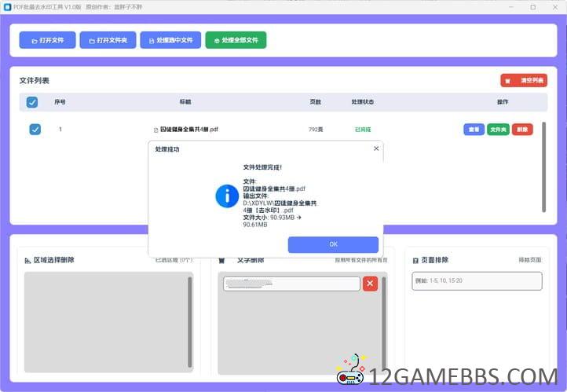This screenshot has width=567, height=392.
Task: Select file name 囚徒健身全集共4册.pdf in list
Action: click(x=188, y=130)
